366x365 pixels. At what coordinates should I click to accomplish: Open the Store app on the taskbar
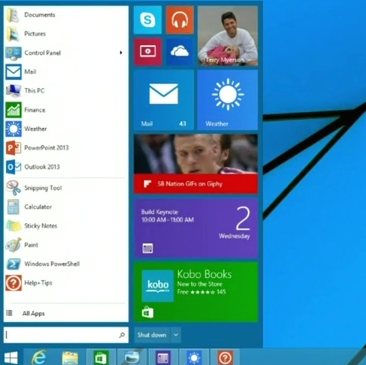click(x=101, y=358)
